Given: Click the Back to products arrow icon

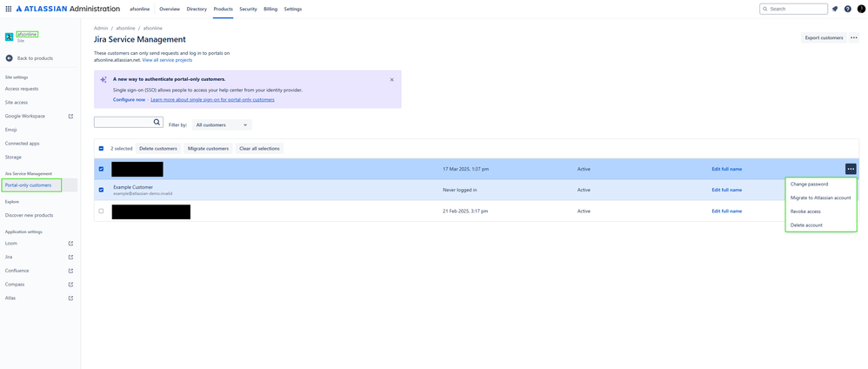Looking at the screenshot, I should coord(9,58).
